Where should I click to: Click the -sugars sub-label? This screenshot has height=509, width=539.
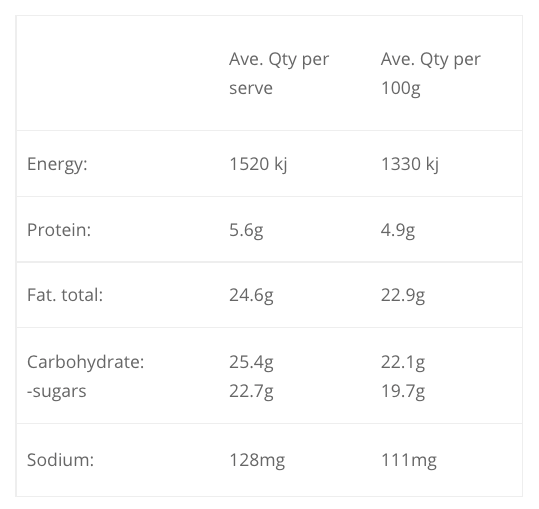pos(57,391)
